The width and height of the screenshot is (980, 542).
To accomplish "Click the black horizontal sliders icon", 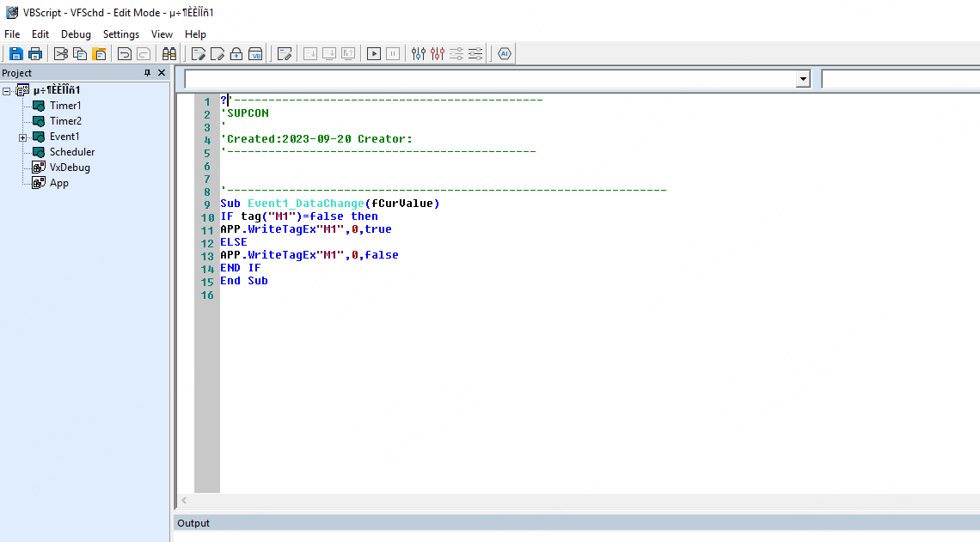I will click(x=475, y=54).
